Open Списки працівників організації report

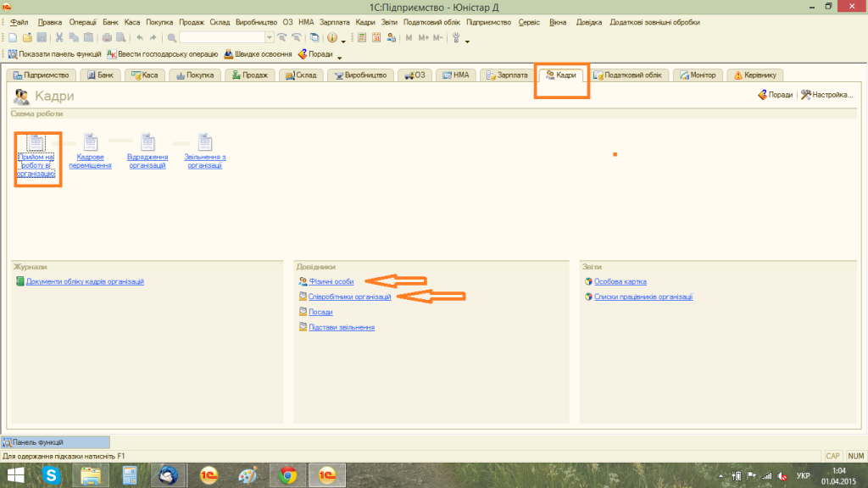point(643,297)
